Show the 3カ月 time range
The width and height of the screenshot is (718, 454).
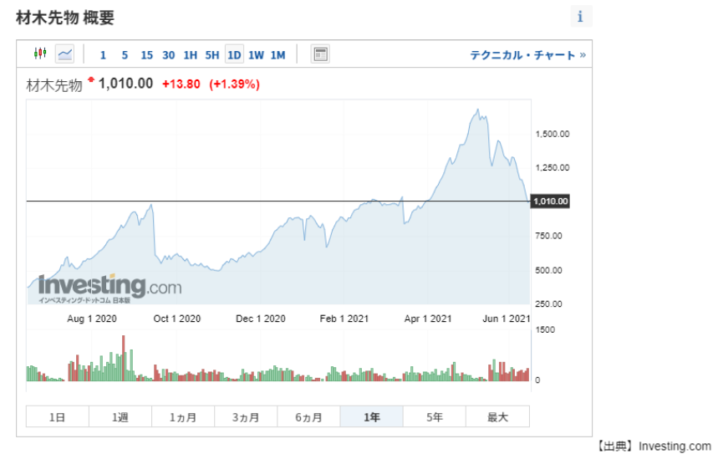point(246,417)
